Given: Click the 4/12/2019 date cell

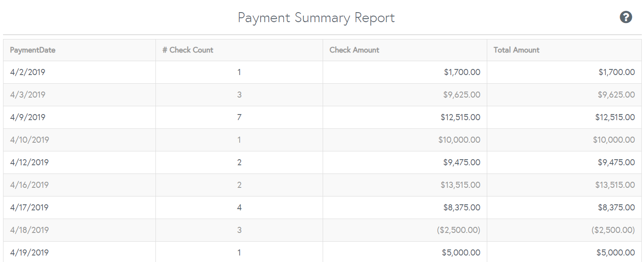Looking at the screenshot, I should (30, 162).
